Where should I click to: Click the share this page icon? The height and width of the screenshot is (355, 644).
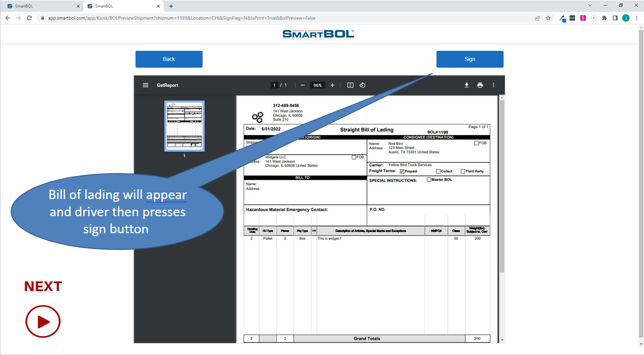click(537, 18)
